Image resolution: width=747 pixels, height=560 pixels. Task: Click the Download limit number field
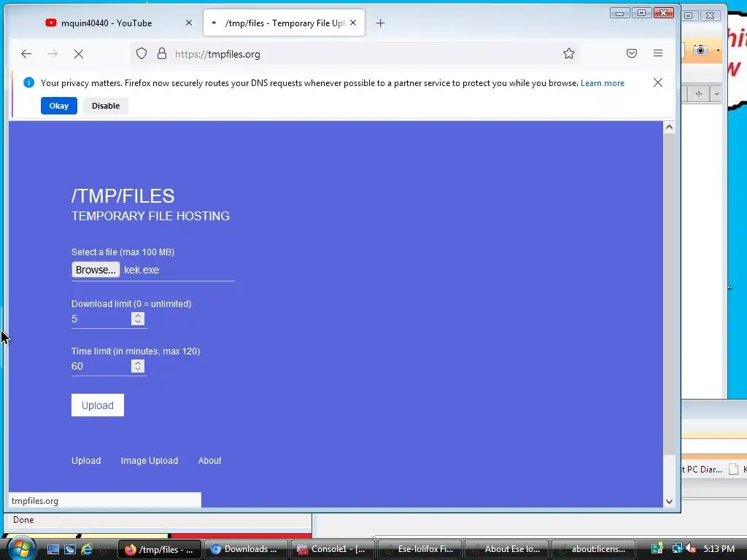pos(101,319)
